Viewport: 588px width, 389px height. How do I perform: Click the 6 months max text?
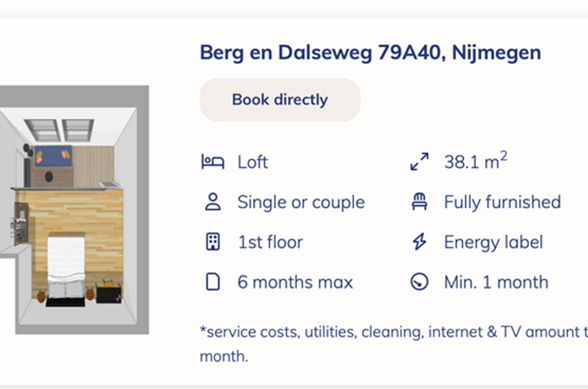[x=295, y=282]
